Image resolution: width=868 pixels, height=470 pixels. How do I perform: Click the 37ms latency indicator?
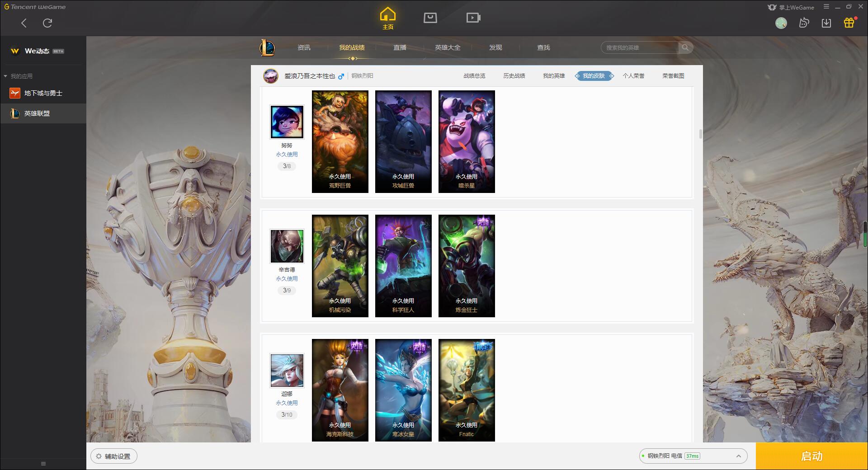(x=693, y=456)
